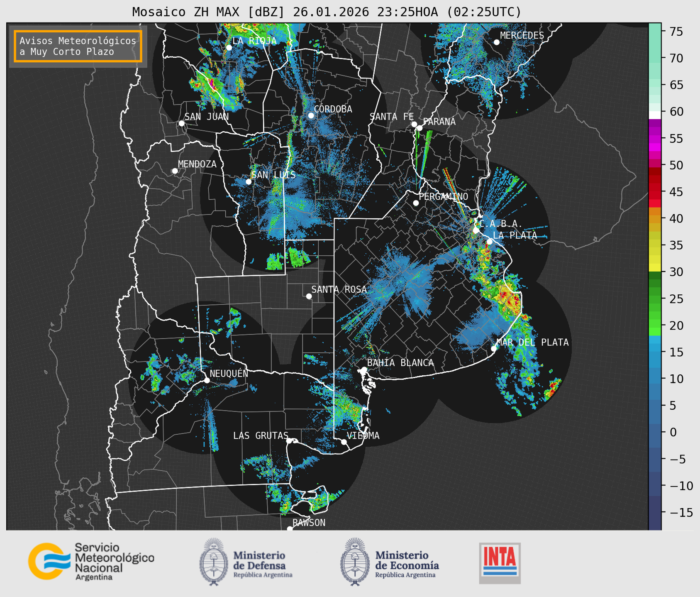The image size is (700, 597).
Task: Select the LA PLATA city label
Action: click(x=515, y=235)
